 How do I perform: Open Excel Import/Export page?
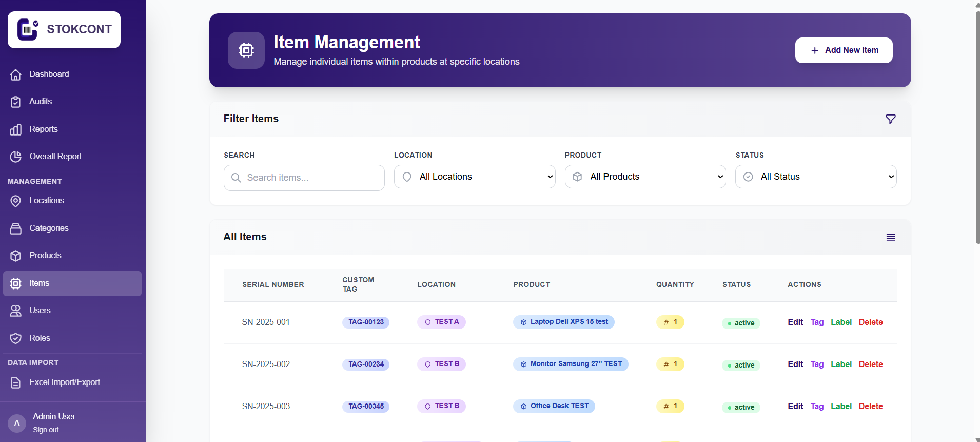point(64,382)
